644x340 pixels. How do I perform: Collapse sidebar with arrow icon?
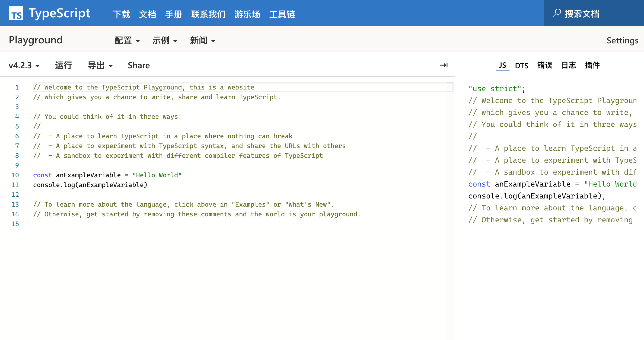pyautogui.click(x=444, y=65)
